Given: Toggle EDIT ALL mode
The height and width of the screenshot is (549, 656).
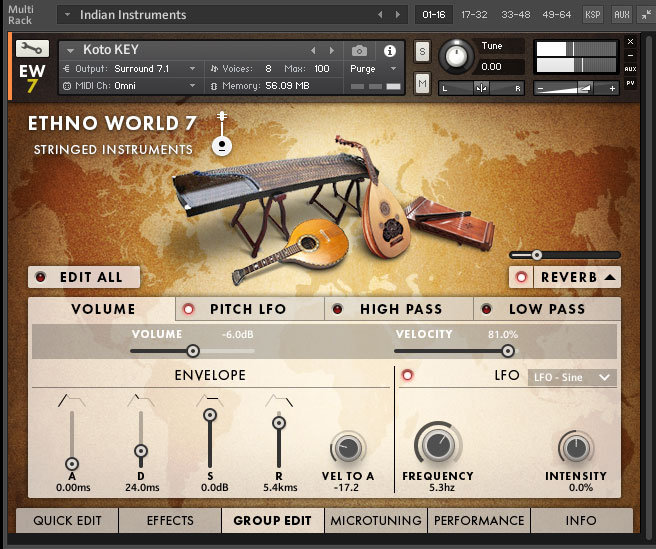Looking at the screenshot, I should click(84, 277).
